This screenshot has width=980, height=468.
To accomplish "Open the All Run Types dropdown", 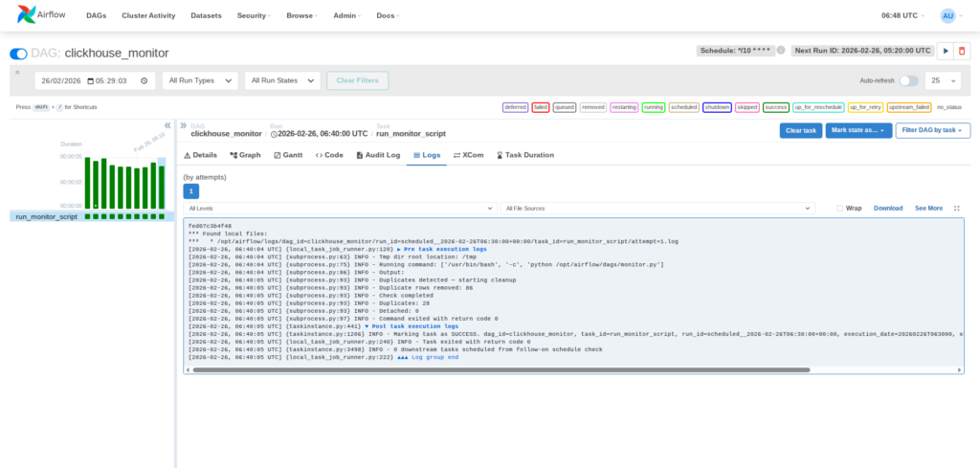I will 199,81.
